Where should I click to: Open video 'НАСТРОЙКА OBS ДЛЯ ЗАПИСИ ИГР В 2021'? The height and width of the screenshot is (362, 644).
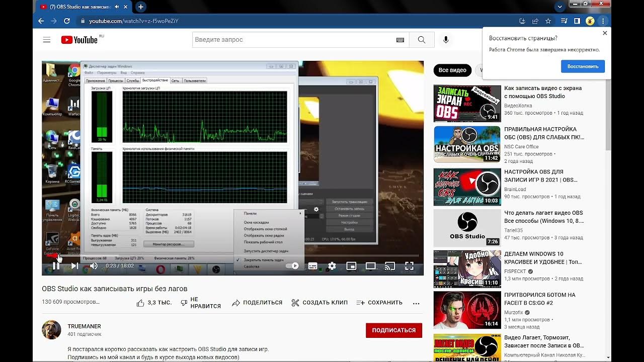point(541,176)
